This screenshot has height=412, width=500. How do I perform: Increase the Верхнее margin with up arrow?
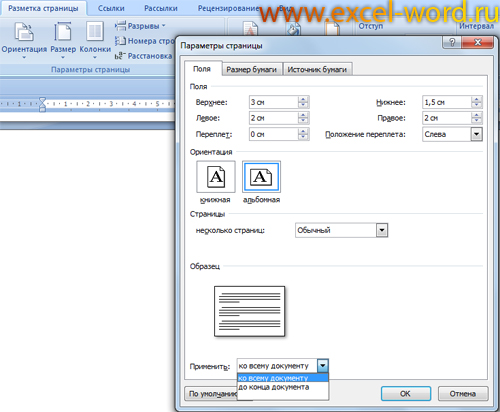(303, 99)
